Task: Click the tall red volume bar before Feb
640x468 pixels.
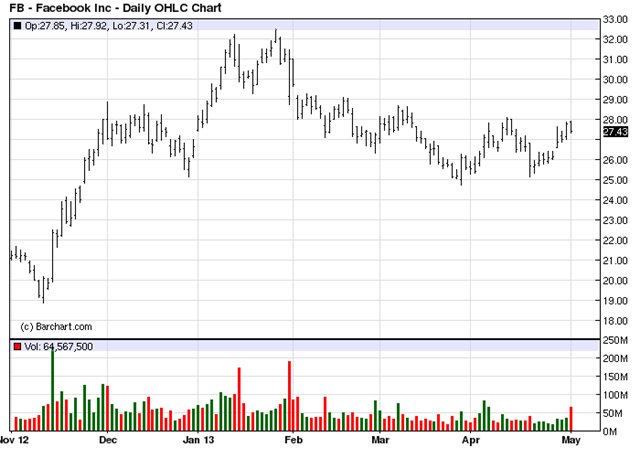Action: pyautogui.click(x=289, y=396)
